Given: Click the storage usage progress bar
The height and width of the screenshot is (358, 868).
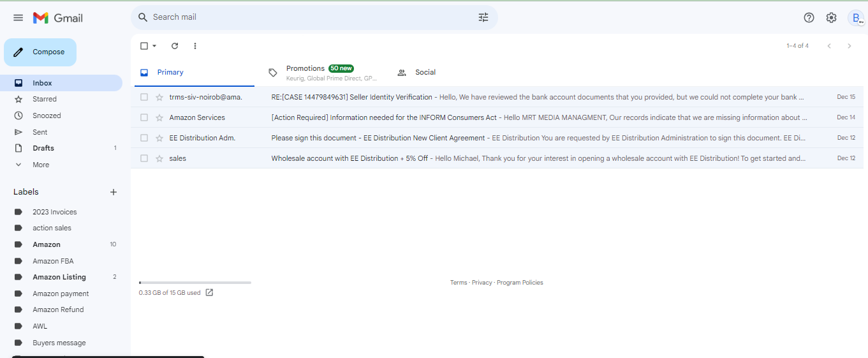Looking at the screenshot, I should [195, 283].
